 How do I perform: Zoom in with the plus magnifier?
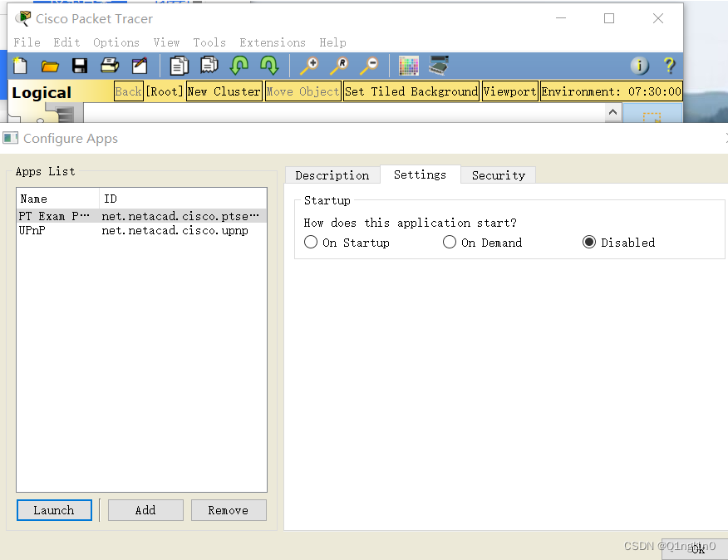point(309,66)
